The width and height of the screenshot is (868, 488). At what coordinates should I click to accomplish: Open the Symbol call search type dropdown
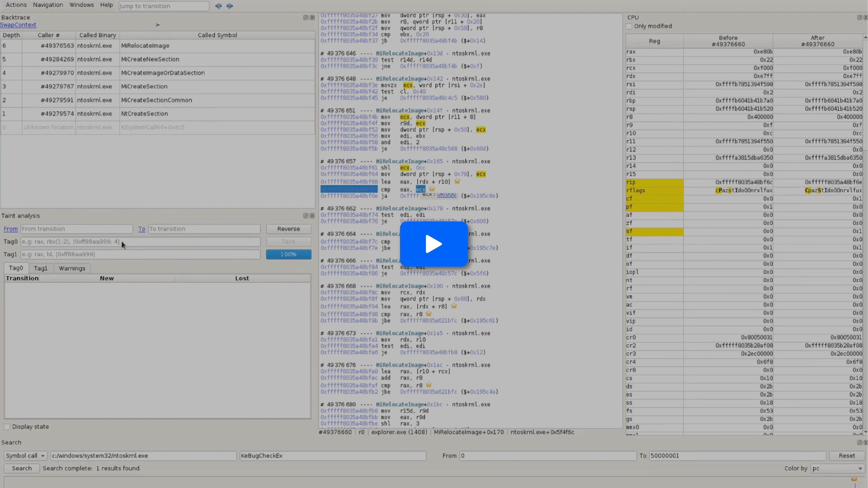click(26, 456)
